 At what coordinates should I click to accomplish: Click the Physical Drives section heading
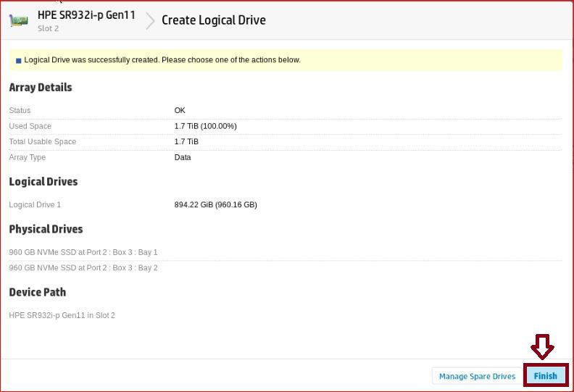(46, 229)
